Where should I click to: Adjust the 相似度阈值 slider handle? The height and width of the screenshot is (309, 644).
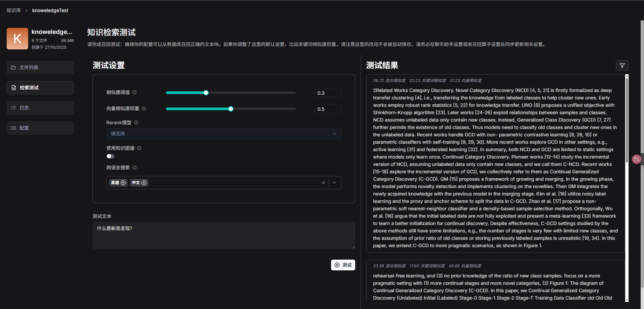pos(206,93)
